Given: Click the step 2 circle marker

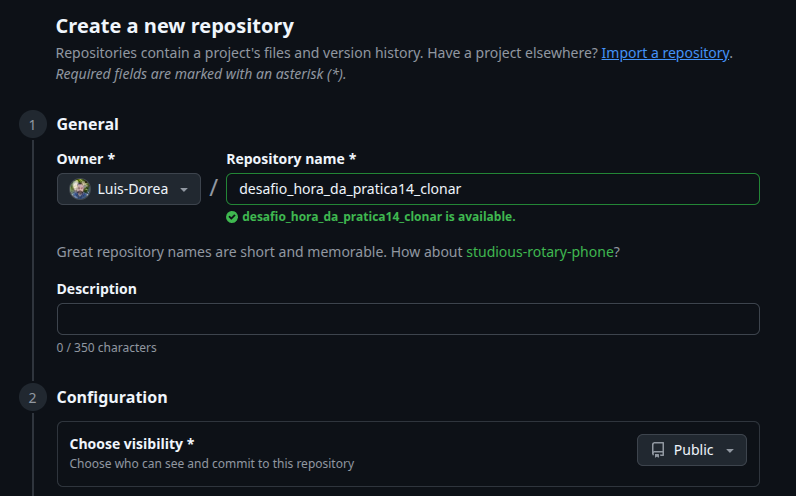Looking at the screenshot, I should point(32,398).
